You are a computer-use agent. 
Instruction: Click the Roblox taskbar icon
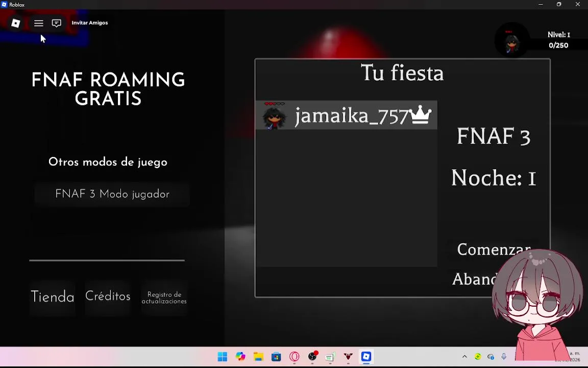click(x=366, y=356)
